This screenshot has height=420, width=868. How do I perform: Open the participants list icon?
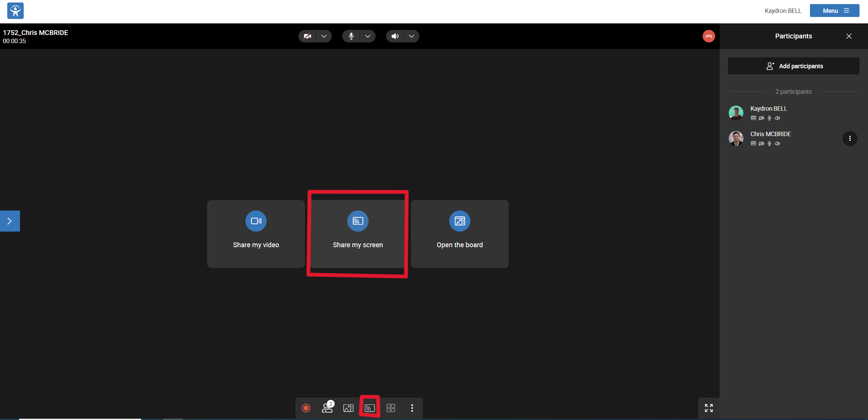(x=327, y=407)
